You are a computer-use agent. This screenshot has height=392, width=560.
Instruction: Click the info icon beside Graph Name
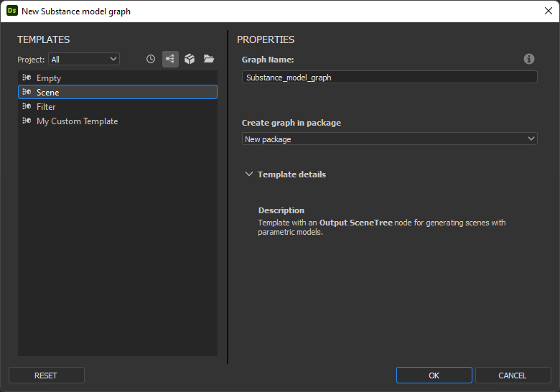529,59
